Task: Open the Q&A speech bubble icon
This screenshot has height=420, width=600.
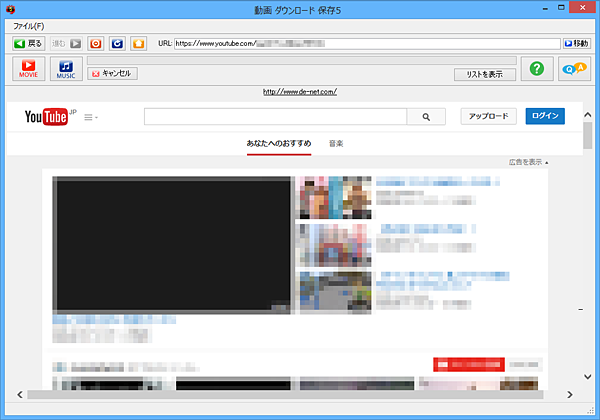Action: pos(574,69)
